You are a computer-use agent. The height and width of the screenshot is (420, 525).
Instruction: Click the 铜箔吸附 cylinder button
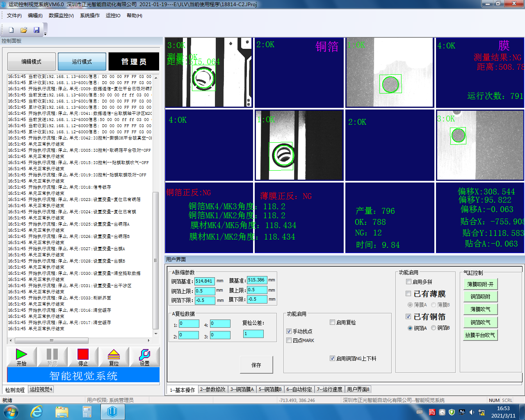pos(480,297)
